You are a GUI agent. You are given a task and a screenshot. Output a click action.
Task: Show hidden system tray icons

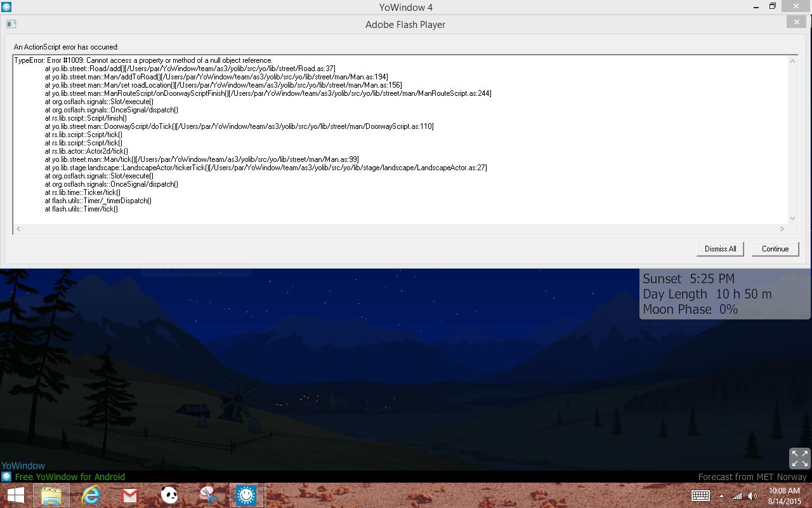[x=721, y=496]
